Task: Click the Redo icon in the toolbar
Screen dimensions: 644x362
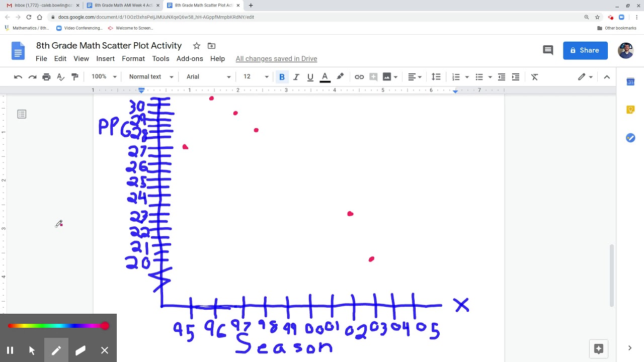Action: coord(32,77)
